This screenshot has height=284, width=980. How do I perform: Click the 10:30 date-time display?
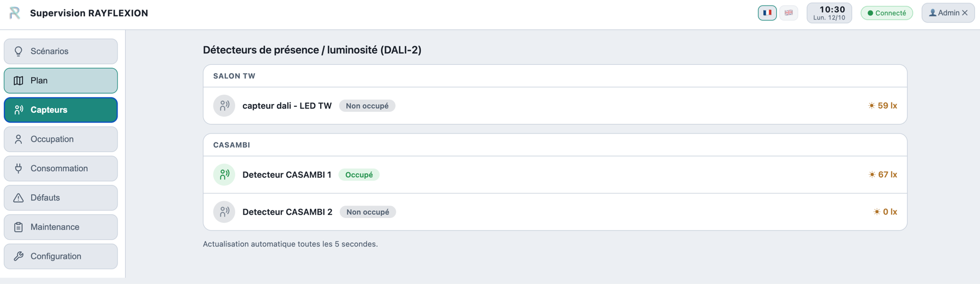tap(829, 13)
